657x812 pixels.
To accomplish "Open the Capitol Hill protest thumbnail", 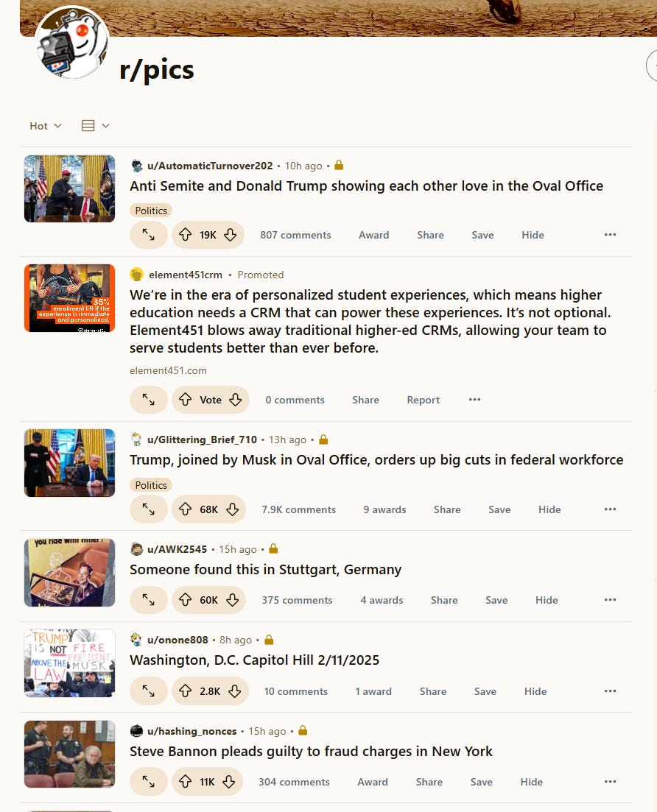I will pos(69,663).
